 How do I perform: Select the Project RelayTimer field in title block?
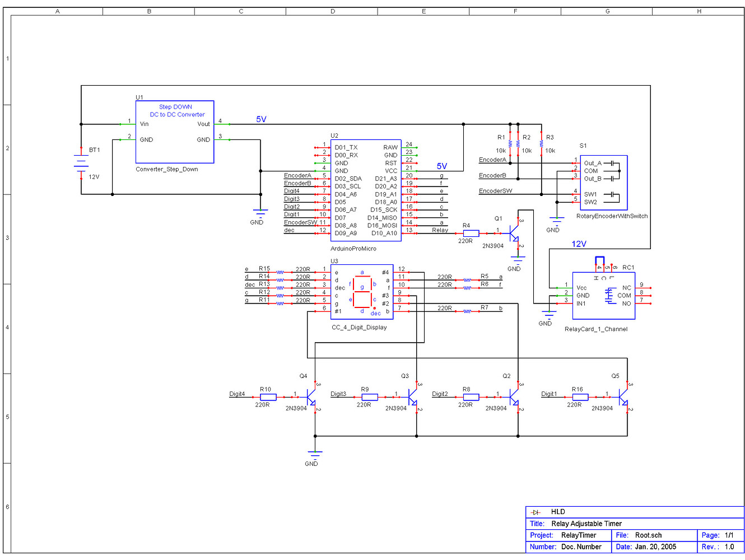(x=578, y=535)
